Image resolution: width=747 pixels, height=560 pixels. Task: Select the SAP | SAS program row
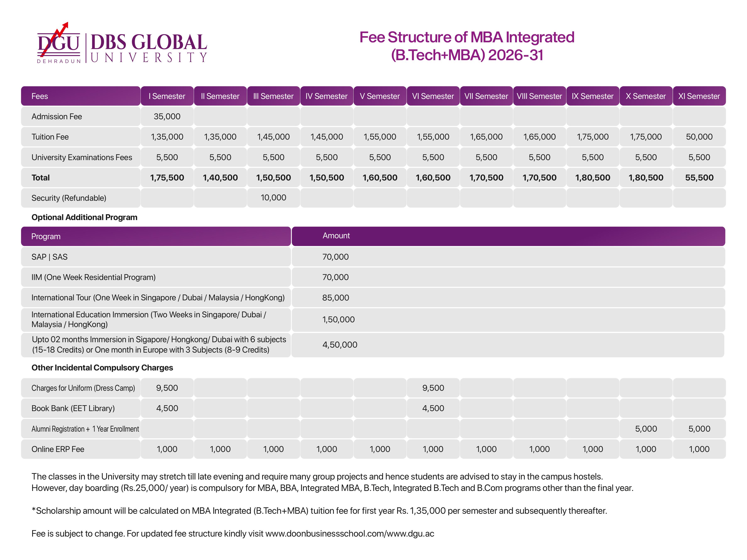pos(50,257)
